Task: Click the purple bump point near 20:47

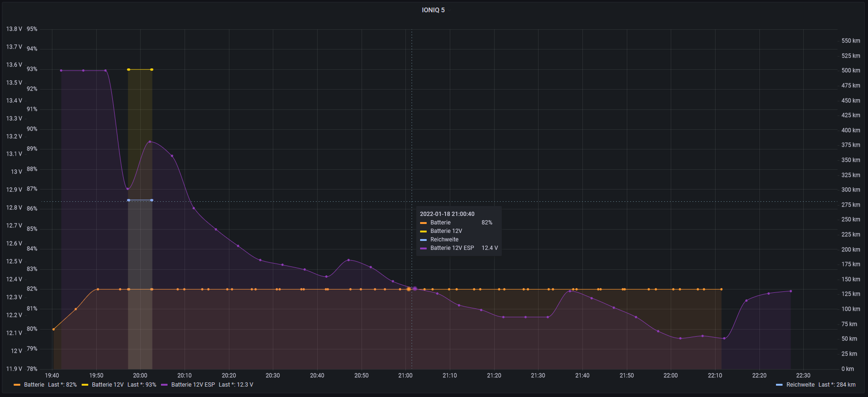Action: pos(348,260)
